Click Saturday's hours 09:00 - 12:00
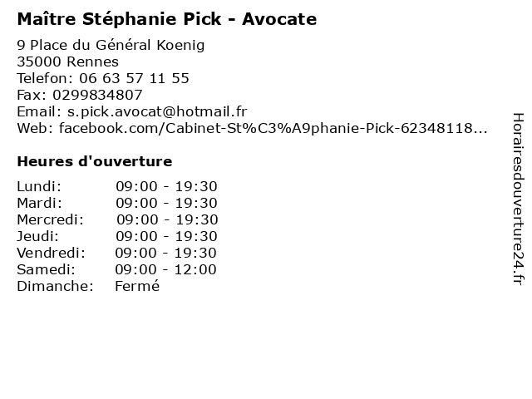The image size is (532, 399). [165, 269]
